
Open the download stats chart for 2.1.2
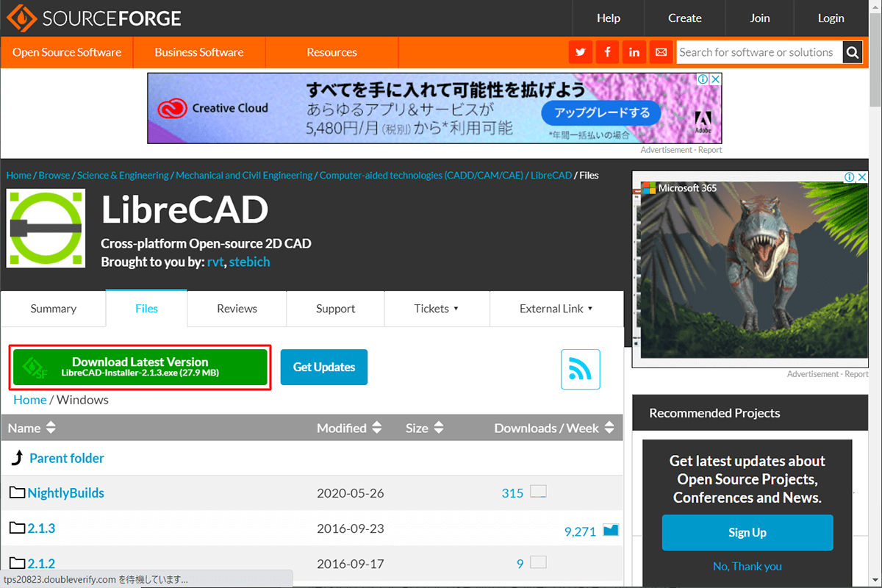tap(539, 563)
